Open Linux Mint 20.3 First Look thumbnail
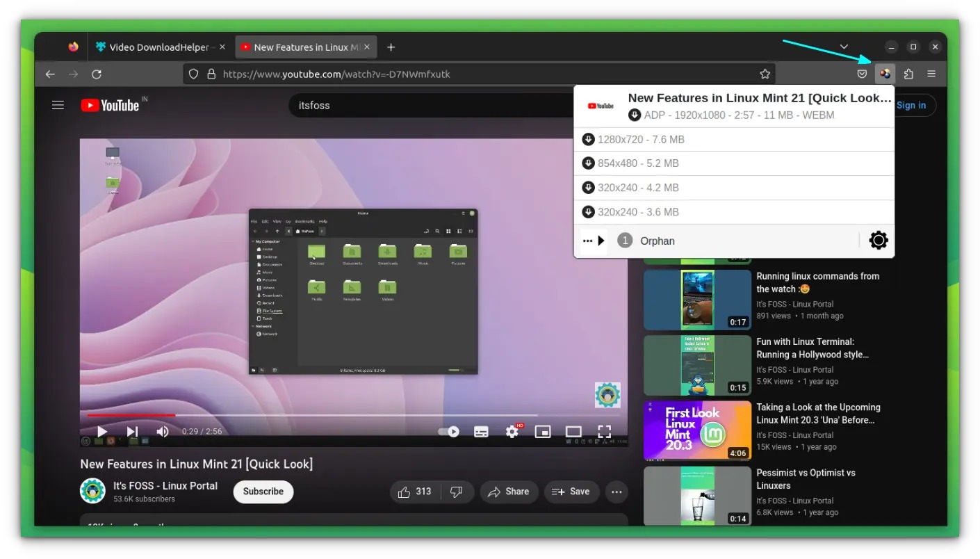This screenshot has width=980, height=559. click(x=697, y=430)
